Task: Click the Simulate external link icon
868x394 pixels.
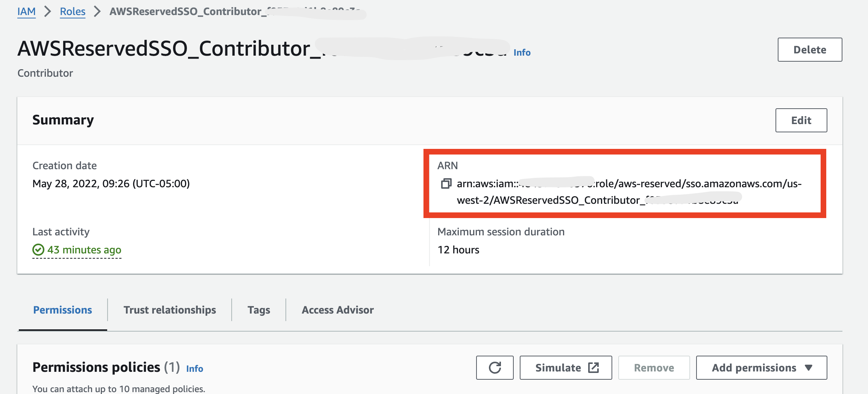Action: 593,367
